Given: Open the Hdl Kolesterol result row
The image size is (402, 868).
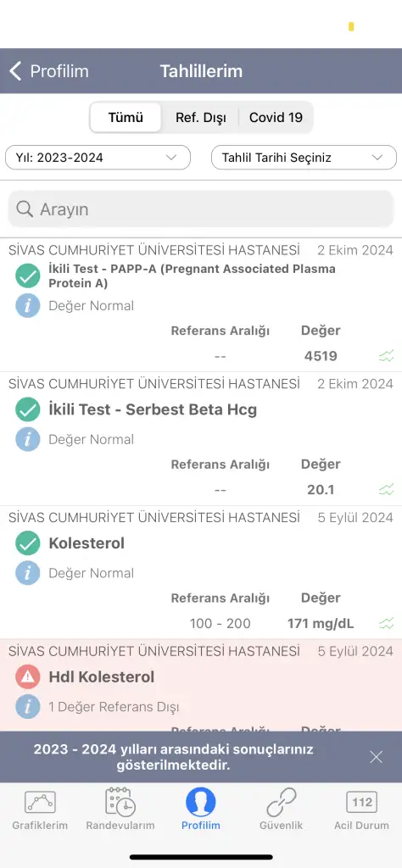Looking at the screenshot, I should coord(201,685).
